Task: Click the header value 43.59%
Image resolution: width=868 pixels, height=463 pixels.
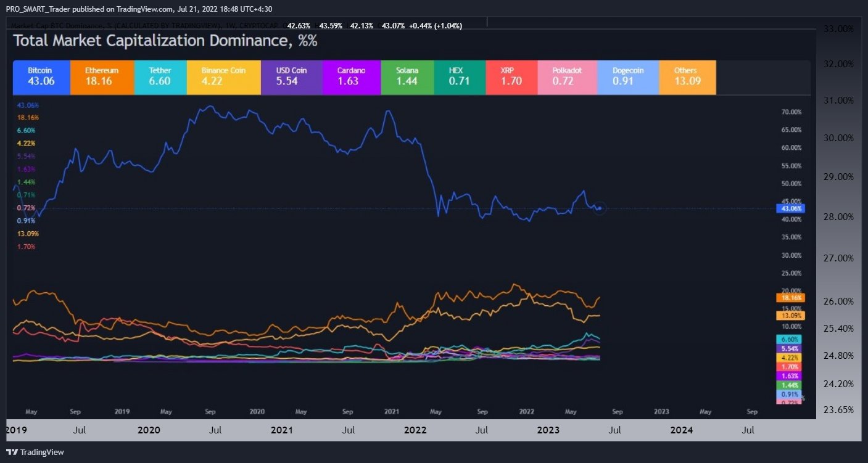Action: point(330,25)
